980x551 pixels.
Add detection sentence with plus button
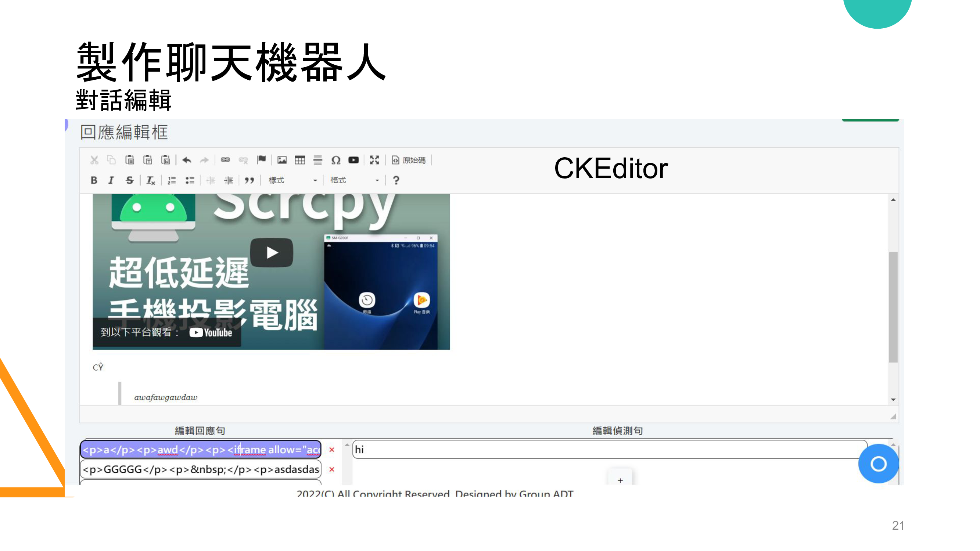point(620,480)
